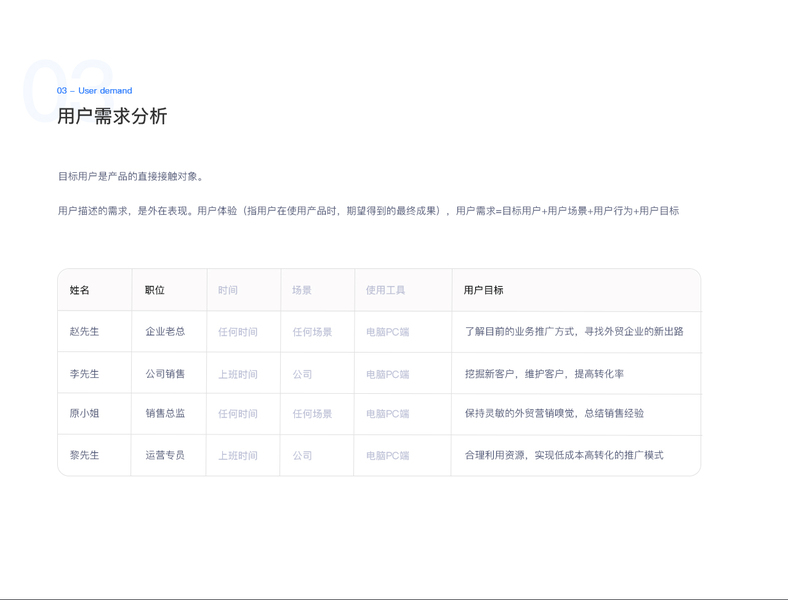Click the '使用工具' column header
Viewport: 788px width, 600px height.
(x=385, y=290)
